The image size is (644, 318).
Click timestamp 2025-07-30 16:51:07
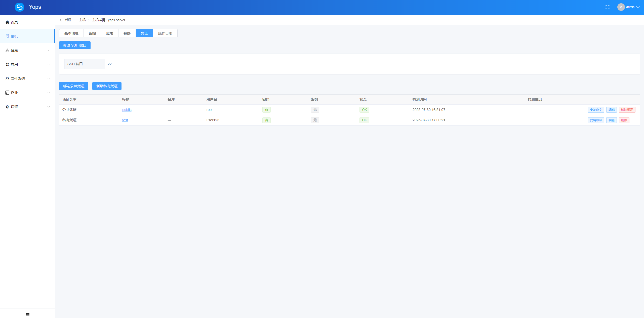pos(429,110)
